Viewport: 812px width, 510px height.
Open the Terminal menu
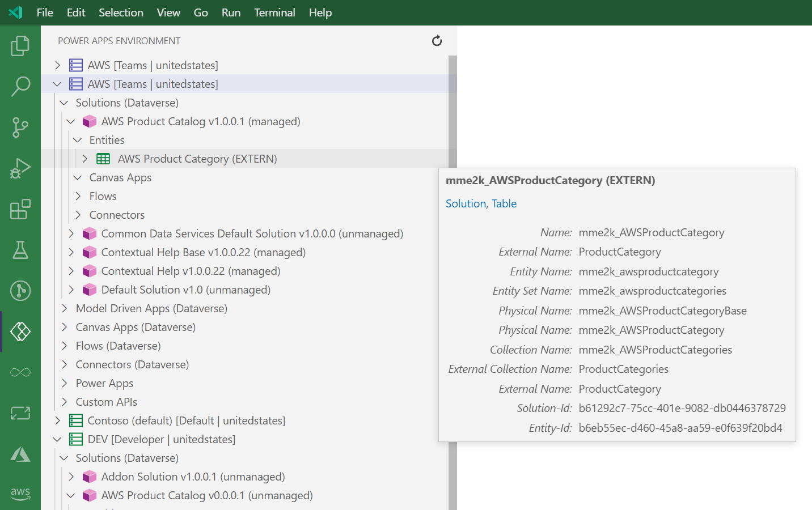[274, 12]
